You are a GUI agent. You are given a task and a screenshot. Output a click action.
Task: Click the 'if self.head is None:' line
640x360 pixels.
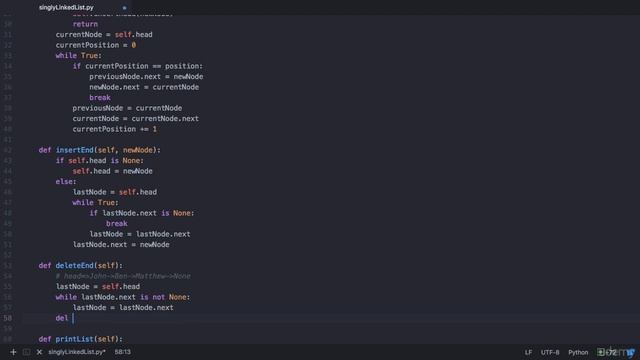(100, 161)
